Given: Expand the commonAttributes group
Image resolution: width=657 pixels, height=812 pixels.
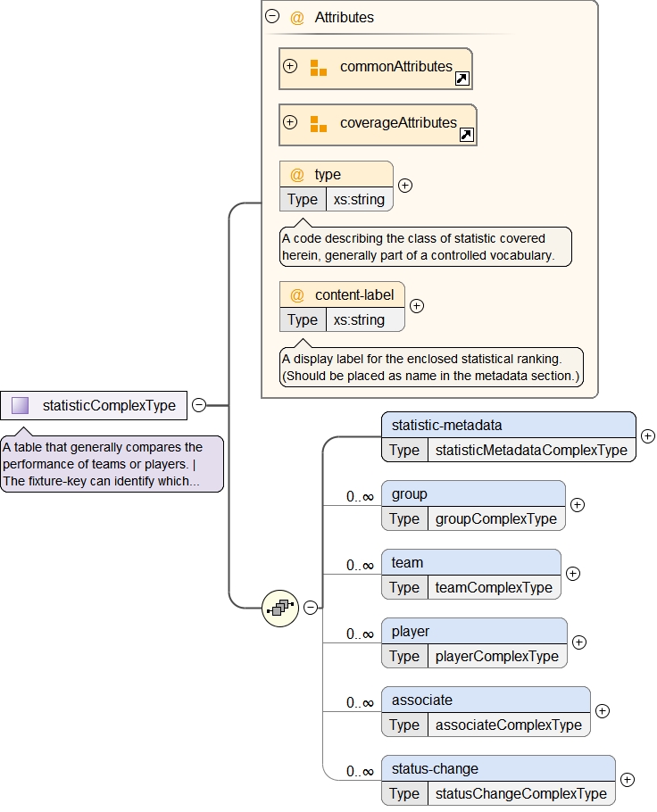Looking at the screenshot, I should (290, 67).
